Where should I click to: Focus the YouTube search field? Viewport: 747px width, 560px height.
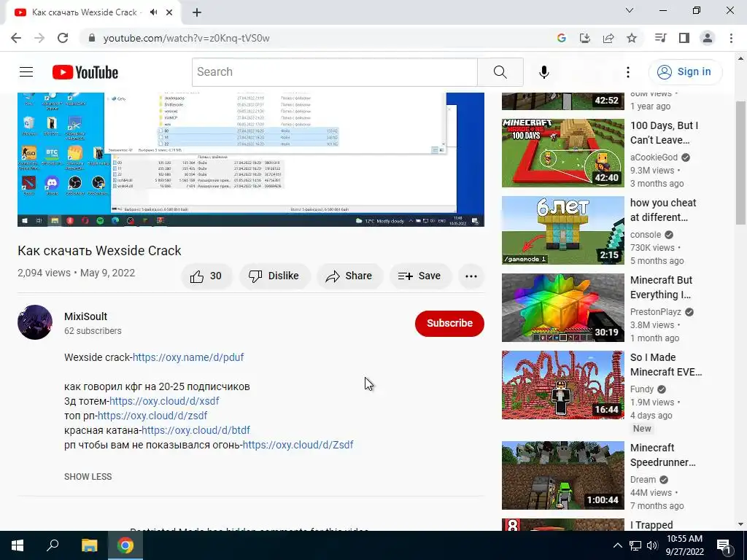(335, 72)
